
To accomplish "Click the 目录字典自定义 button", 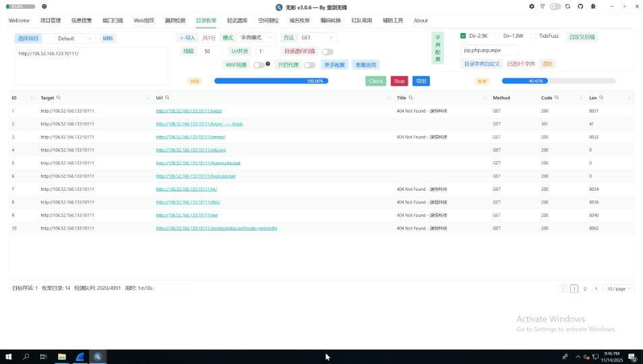I will click(482, 64).
